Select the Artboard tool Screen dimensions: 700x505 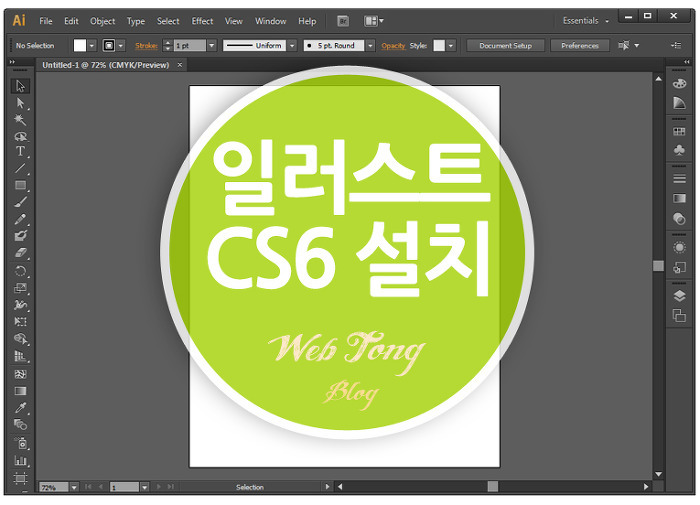(x=20, y=478)
